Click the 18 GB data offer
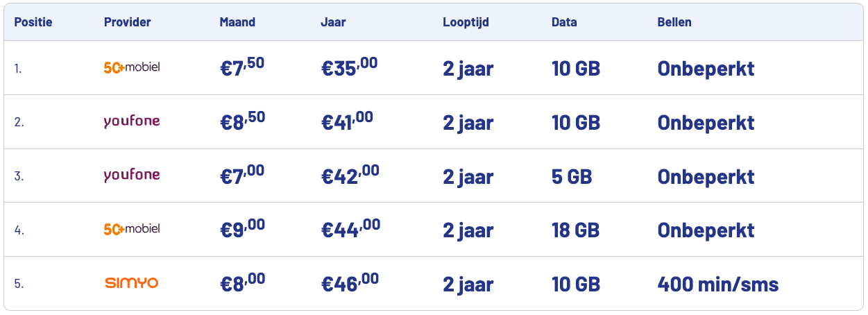The height and width of the screenshot is (315, 868). pos(576,230)
